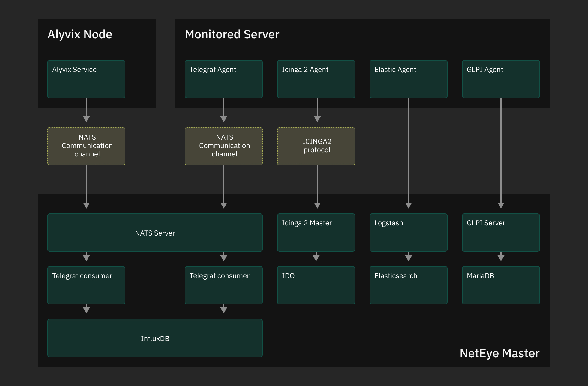Switch to the Monitored Server section

pyautogui.click(x=232, y=34)
